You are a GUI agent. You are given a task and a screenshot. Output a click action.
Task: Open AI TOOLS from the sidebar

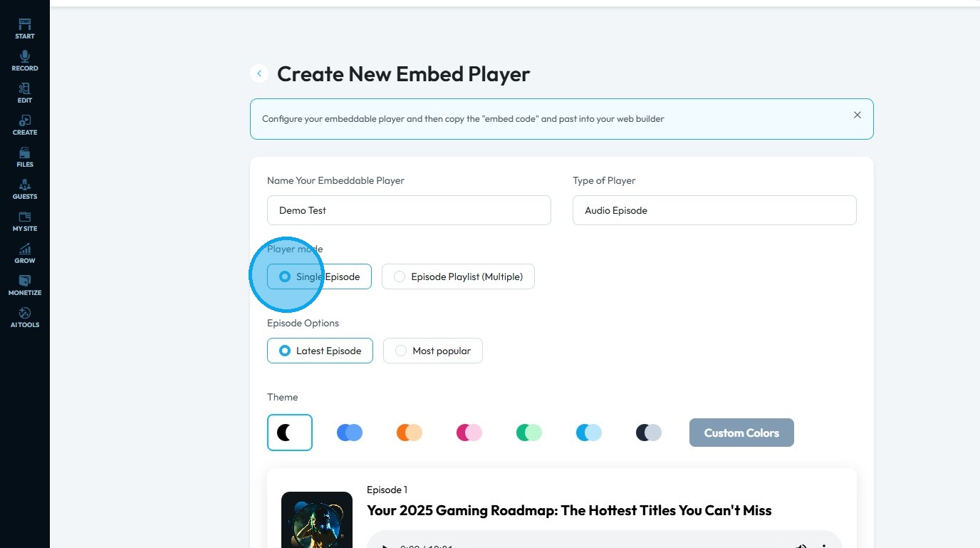pos(24,317)
